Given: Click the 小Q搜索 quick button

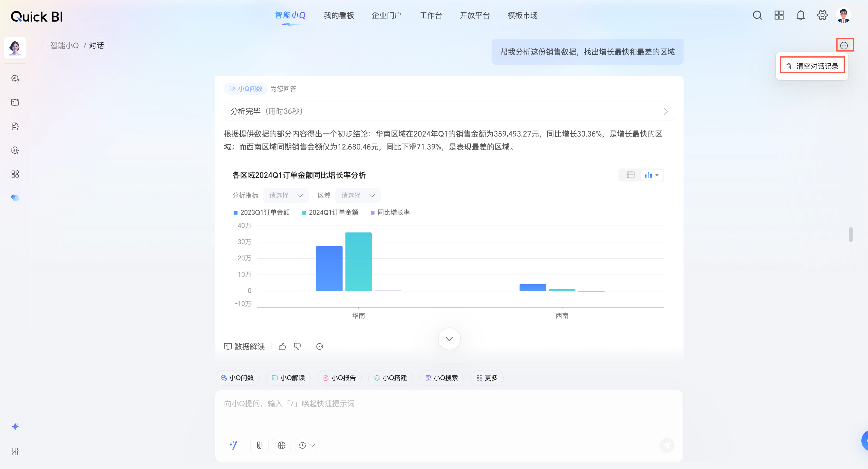Looking at the screenshot, I should [442, 378].
